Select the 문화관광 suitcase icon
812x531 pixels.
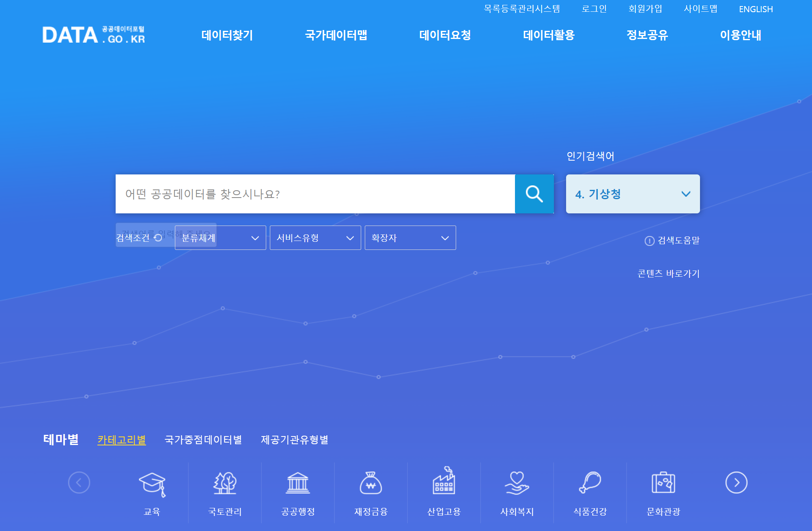[663, 483]
